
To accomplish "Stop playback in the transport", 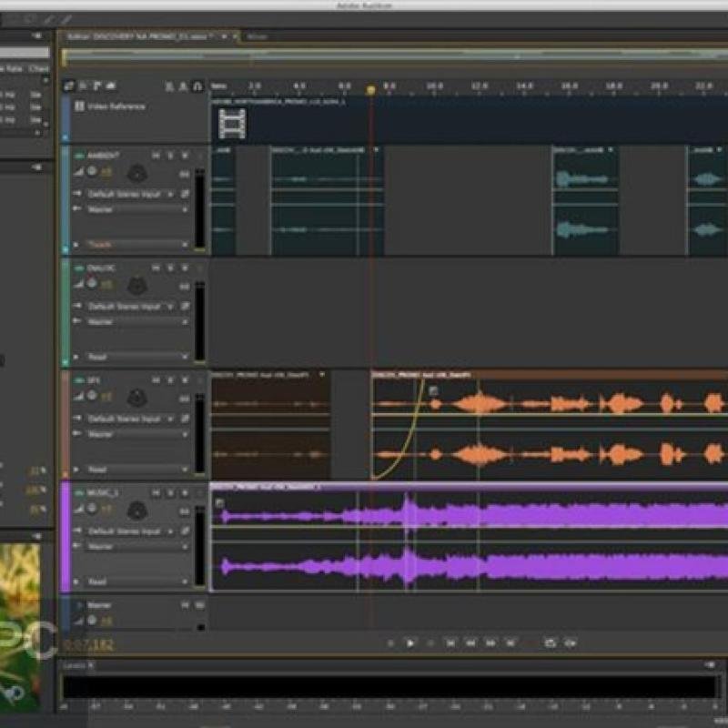I will pos(390,643).
